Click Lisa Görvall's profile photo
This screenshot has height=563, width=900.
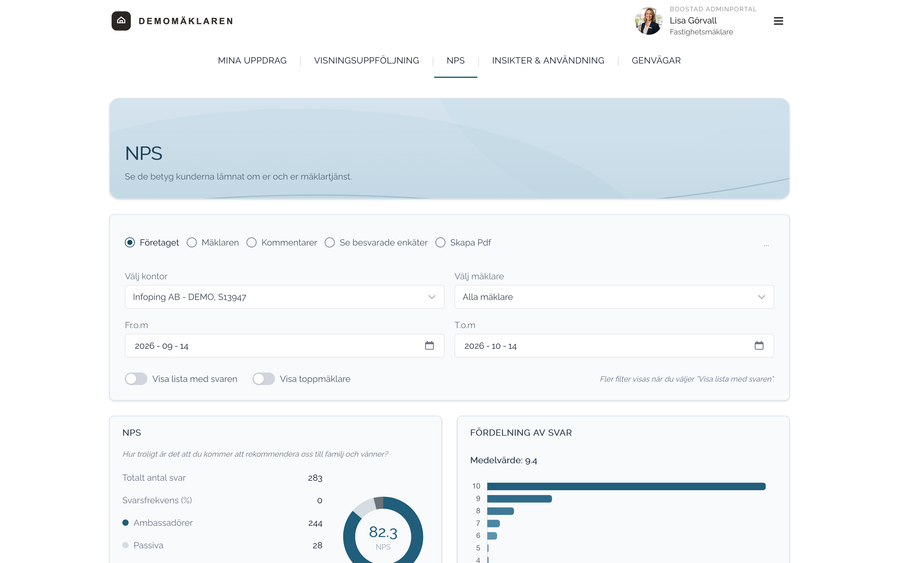pyautogui.click(x=649, y=21)
